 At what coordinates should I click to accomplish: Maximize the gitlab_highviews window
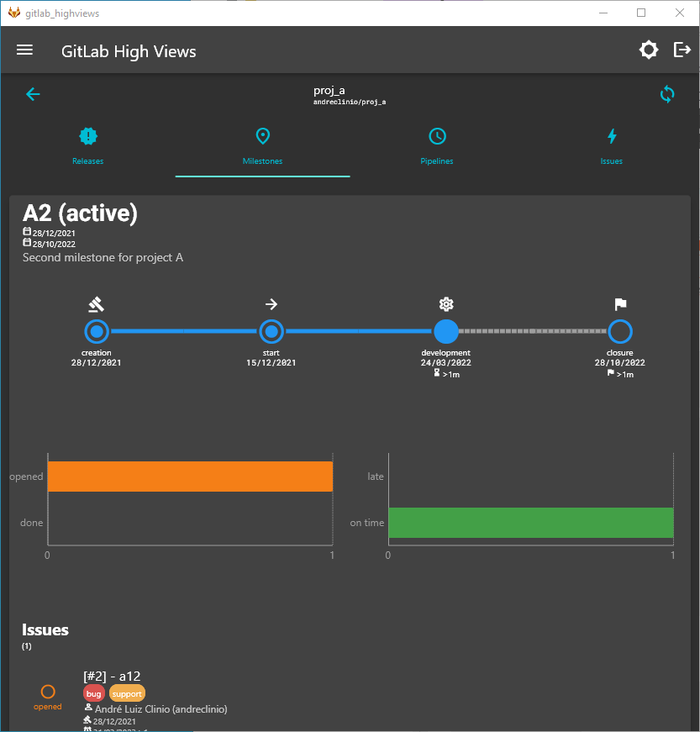click(641, 13)
